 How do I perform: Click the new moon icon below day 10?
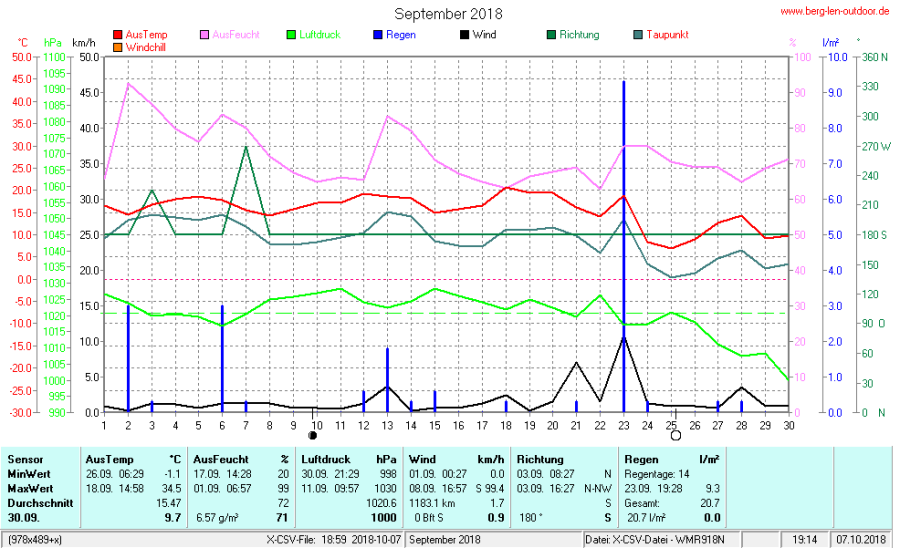pyautogui.click(x=313, y=436)
